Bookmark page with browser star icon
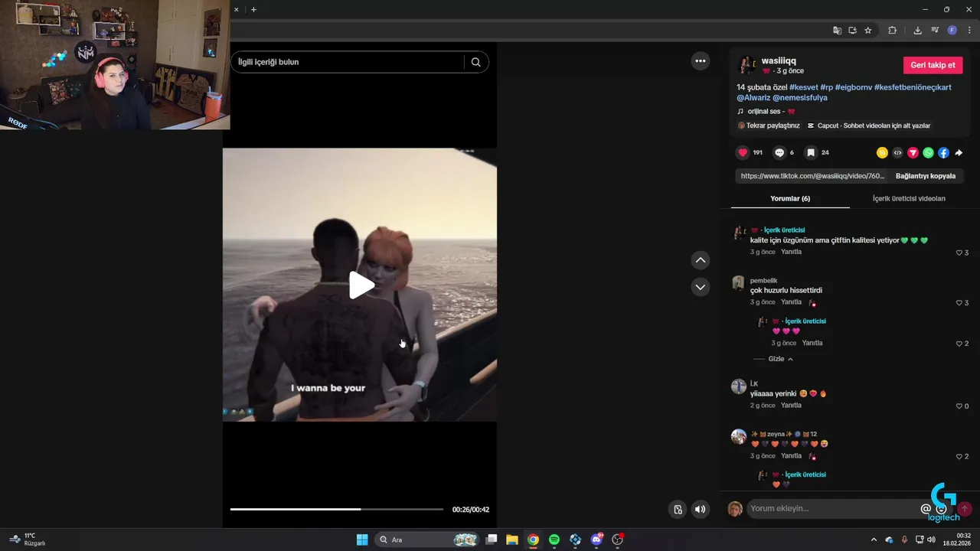 (867, 31)
